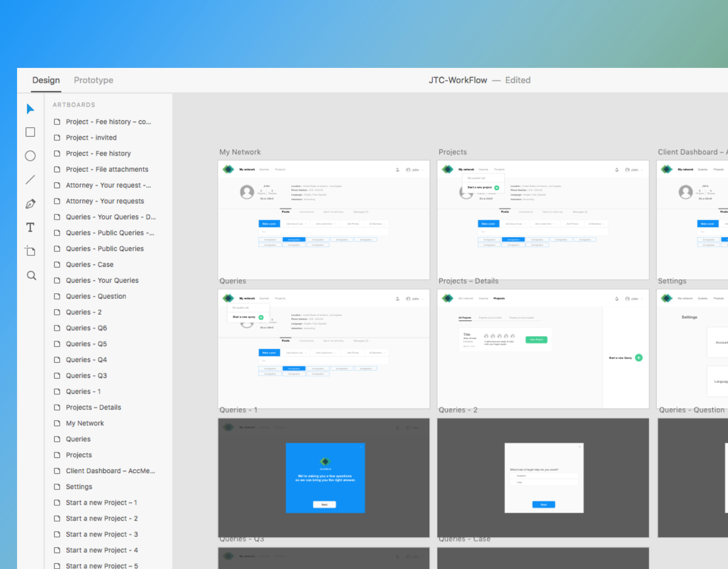This screenshot has height=569, width=728.
Task: Select 'Queries - Q3' in artboards list
Action: [x=108, y=376]
